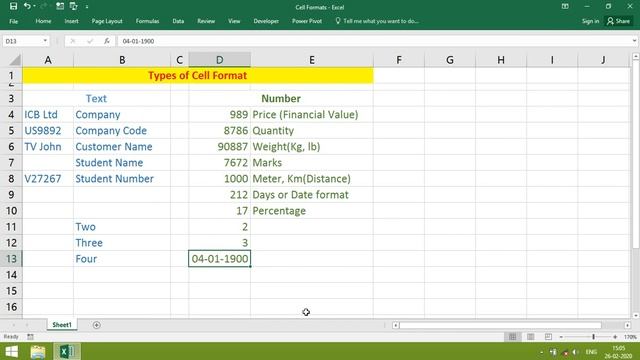The height and width of the screenshot is (360, 640).
Task: Click the zoom slider handle
Action: point(593,337)
